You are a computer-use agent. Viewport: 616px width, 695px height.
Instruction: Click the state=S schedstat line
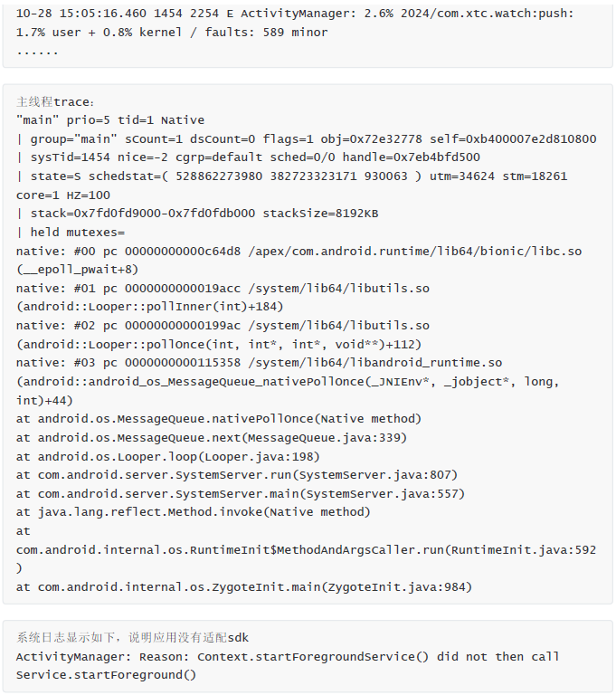tap(291, 176)
